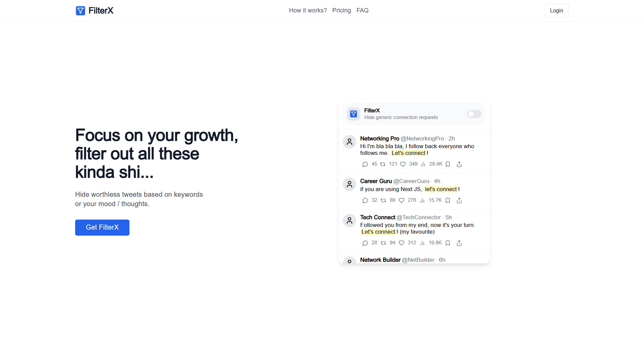Open the @CareerGuru handle
644x362 pixels.
411,181
